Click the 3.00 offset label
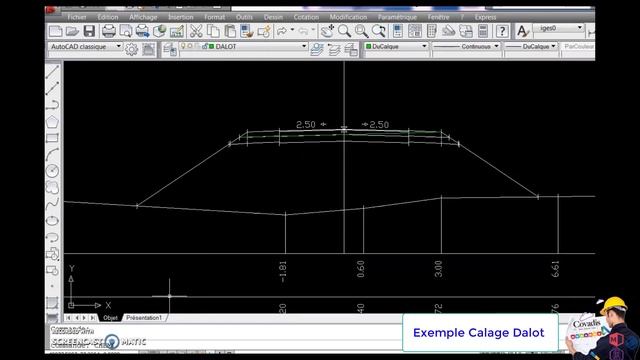640x360 pixels. click(x=438, y=269)
